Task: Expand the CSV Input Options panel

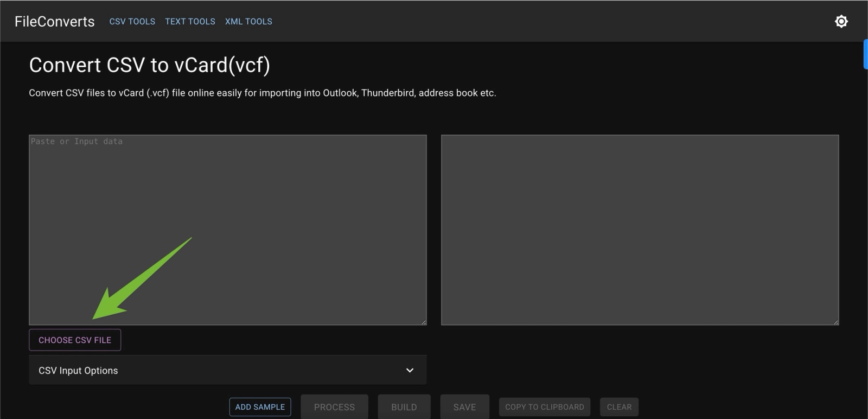Action: [227, 370]
